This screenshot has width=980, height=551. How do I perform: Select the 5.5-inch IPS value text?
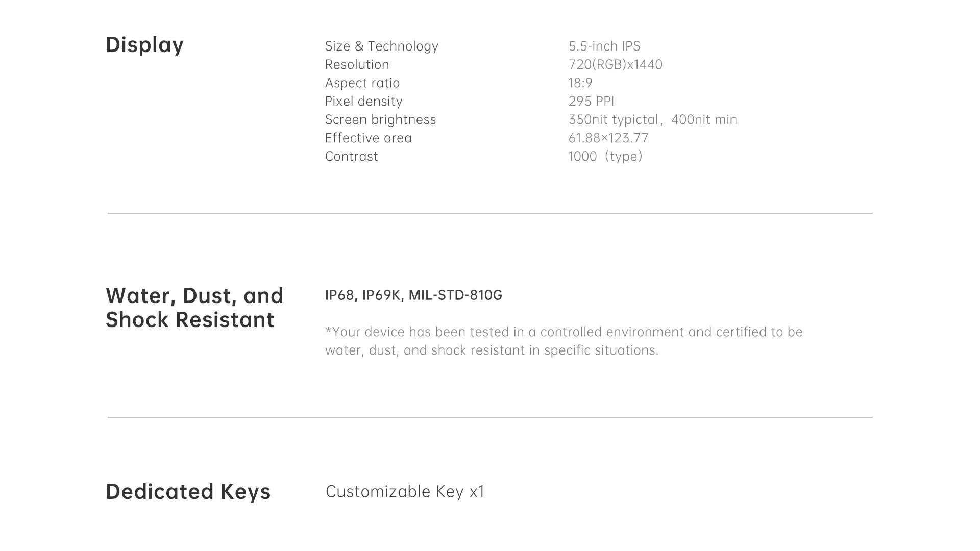[604, 46]
